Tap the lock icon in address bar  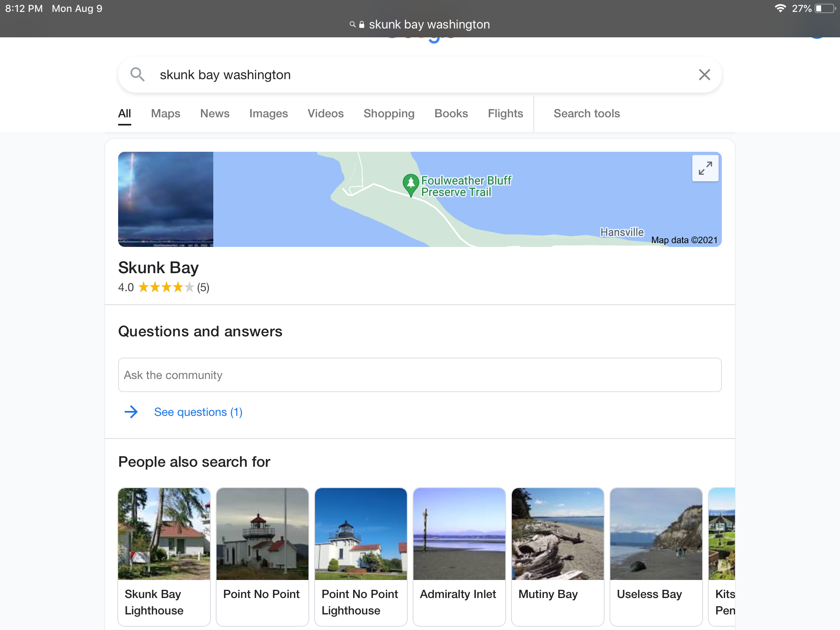(x=361, y=25)
